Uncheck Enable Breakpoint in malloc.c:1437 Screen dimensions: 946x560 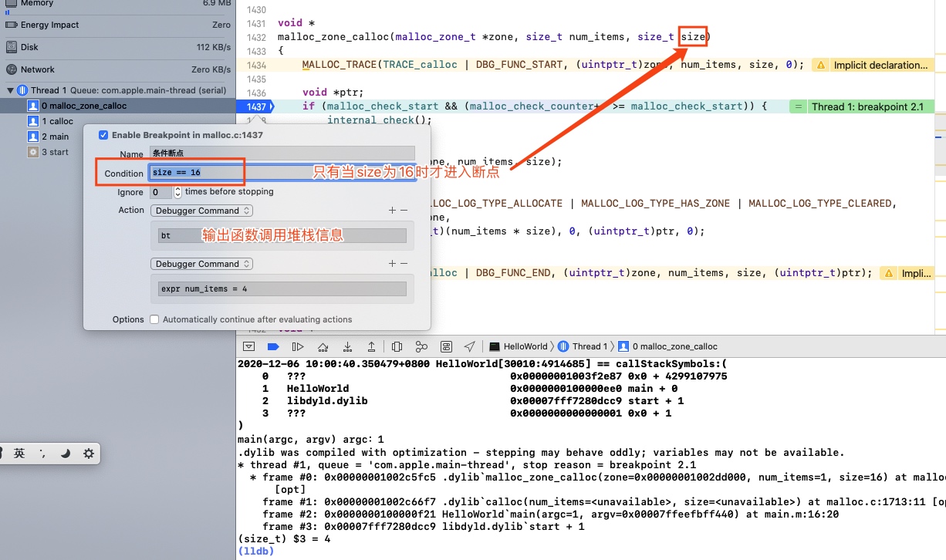[x=103, y=135]
